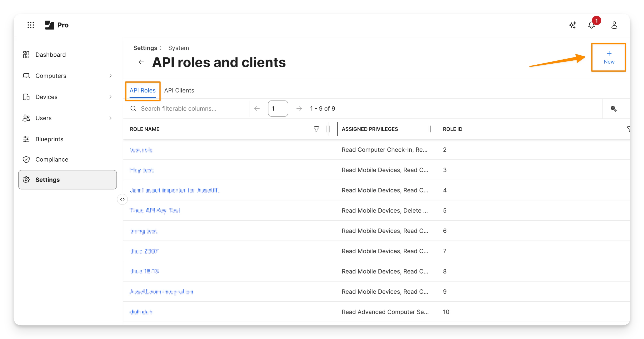This screenshot has width=644, height=339.
Task: Open the role link with ID 10
Action: (x=141, y=312)
